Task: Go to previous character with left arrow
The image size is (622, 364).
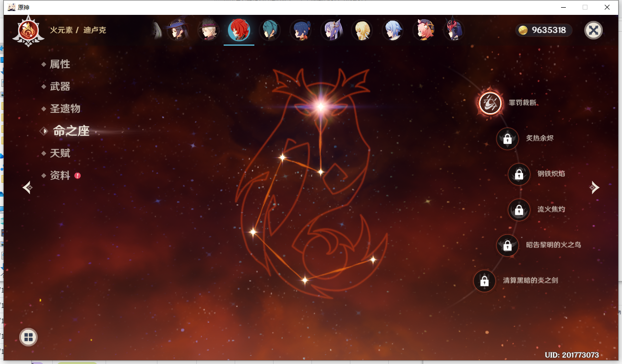Action: click(27, 188)
